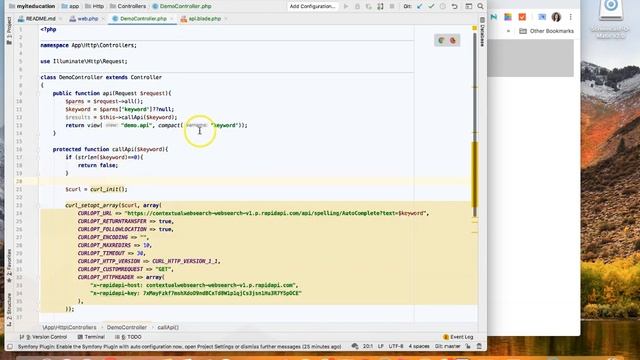Click the yellow inspection indicator above scrollbar
The height and width of the screenshot is (360, 640).
click(x=474, y=28)
